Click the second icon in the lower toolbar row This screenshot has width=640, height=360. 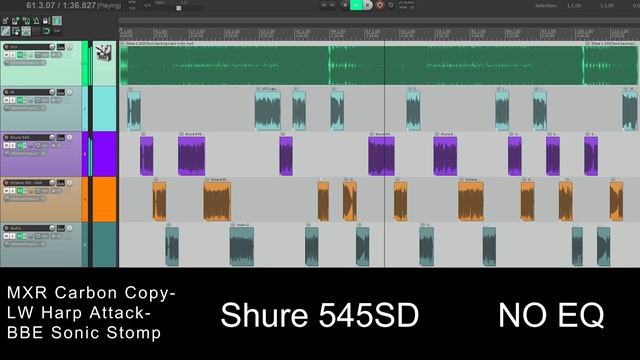(16, 31)
